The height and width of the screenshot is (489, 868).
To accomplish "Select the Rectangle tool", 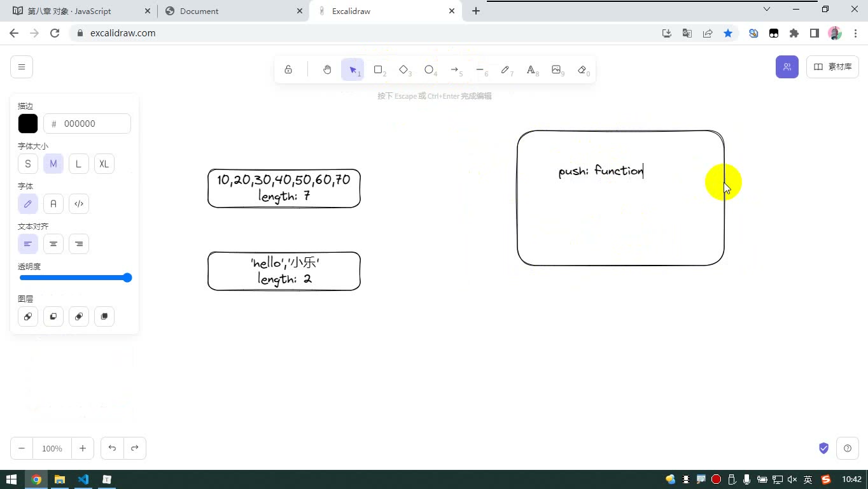I will (378, 69).
